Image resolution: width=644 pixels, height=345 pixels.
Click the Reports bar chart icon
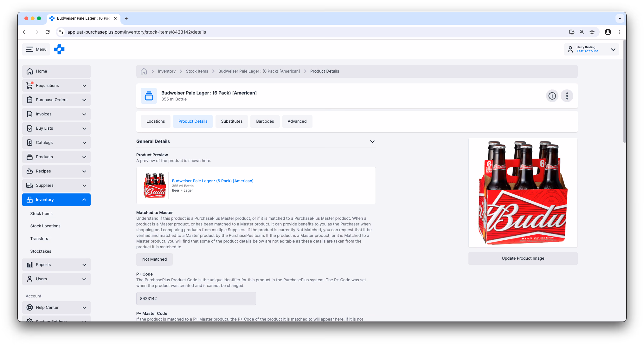coord(29,264)
